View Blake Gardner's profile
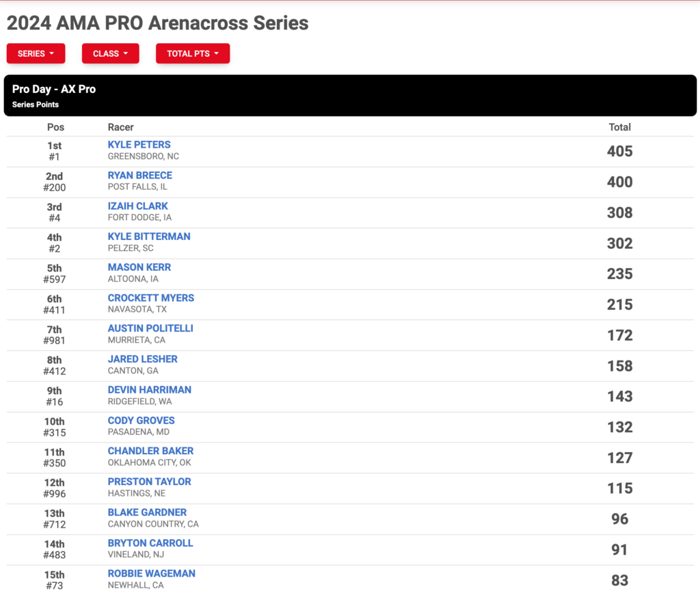Viewport: 700px width, 593px height. click(147, 512)
